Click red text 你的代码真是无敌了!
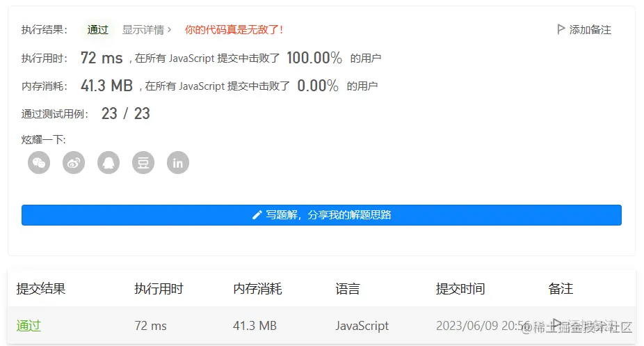The width and height of the screenshot is (644, 346). point(234,29)
